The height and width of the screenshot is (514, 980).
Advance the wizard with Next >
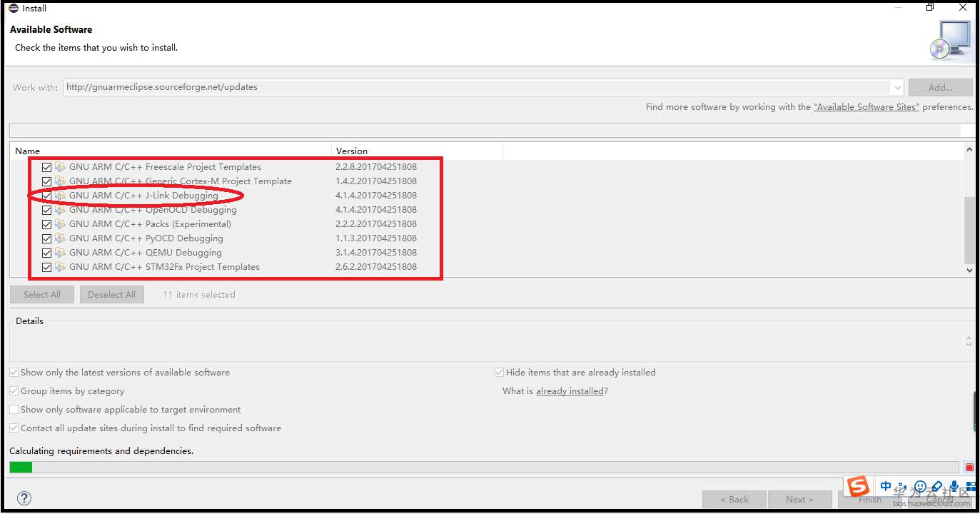(800, 500)
